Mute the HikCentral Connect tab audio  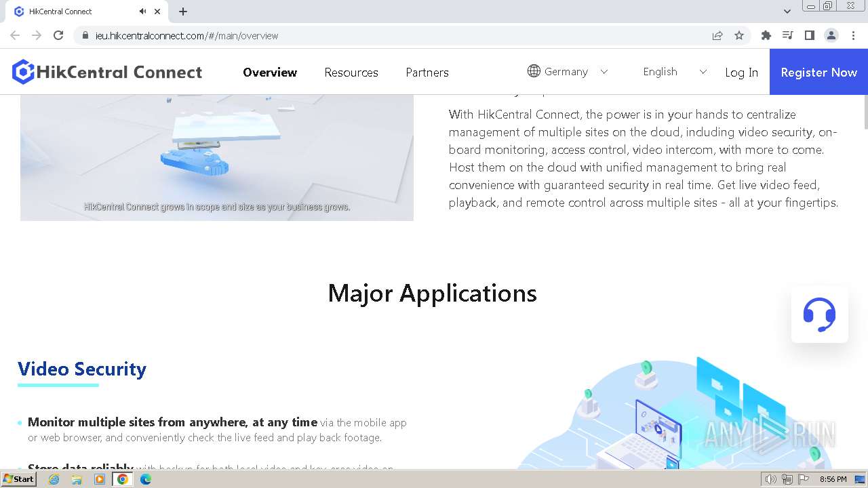tap(142, 12)
